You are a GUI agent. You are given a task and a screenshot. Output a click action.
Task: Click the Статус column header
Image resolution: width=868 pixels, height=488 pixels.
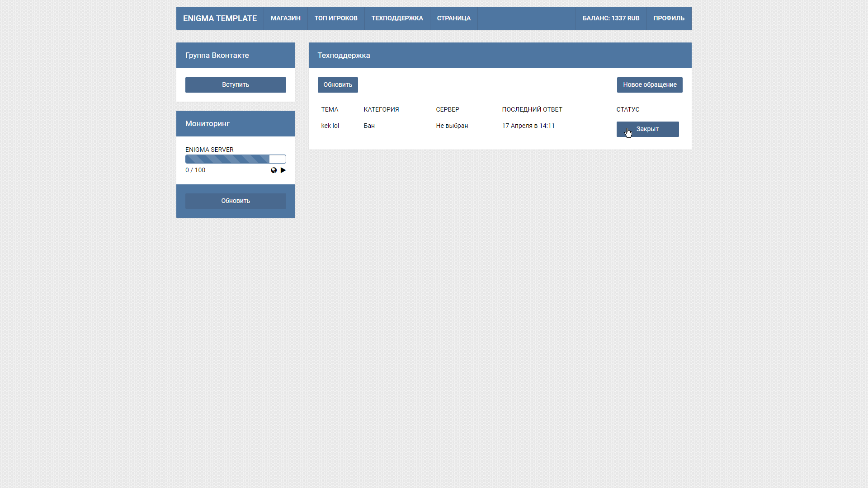(x=627, y=110)
